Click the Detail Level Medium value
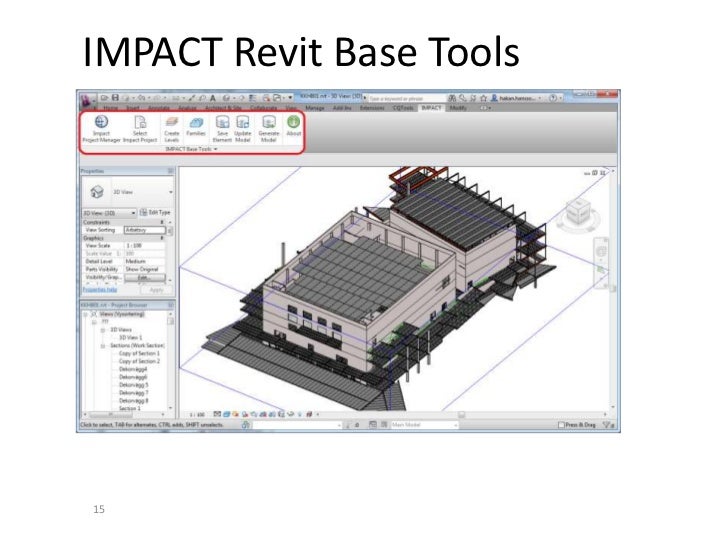This screenshot has height=546, width=728. (144, 261)
